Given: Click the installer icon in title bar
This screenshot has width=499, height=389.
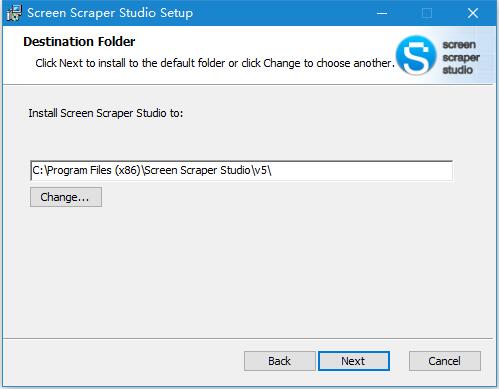Looking at the screenshot, I should pos(14,13).
